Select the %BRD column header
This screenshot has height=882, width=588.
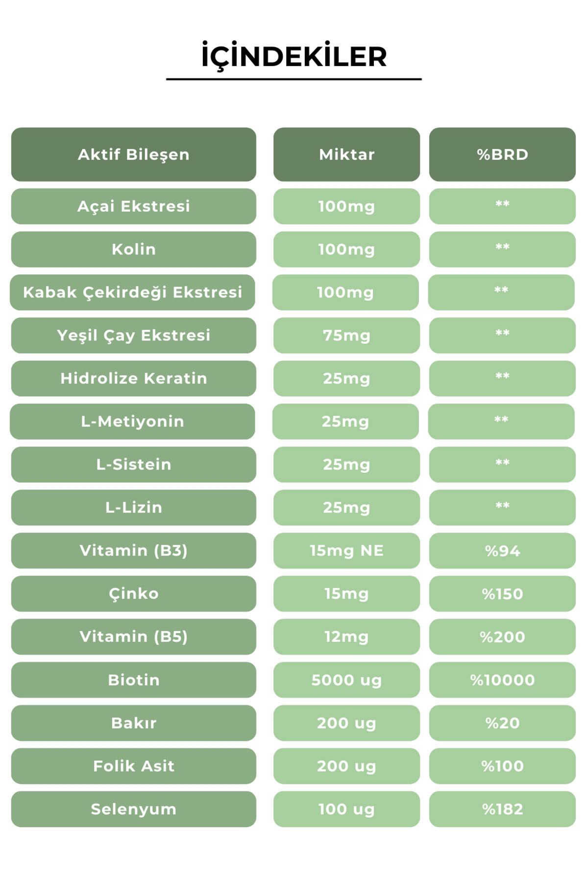(502, 154)
